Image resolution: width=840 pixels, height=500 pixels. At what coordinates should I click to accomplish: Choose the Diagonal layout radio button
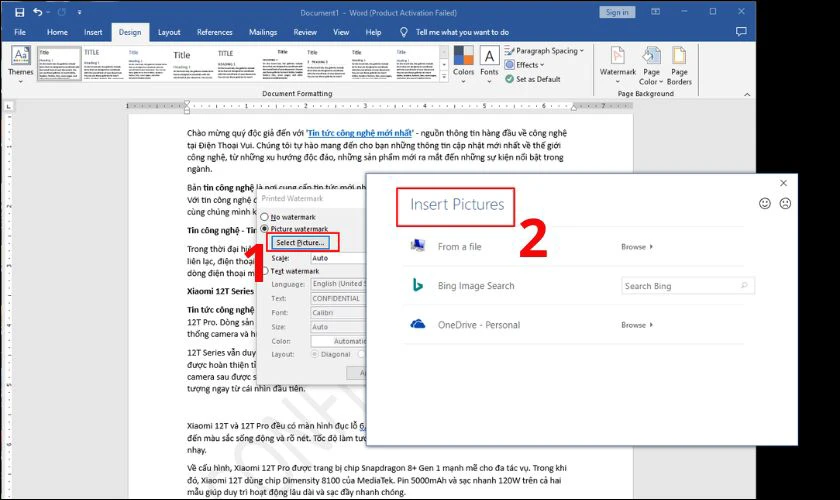coord(314,354)
